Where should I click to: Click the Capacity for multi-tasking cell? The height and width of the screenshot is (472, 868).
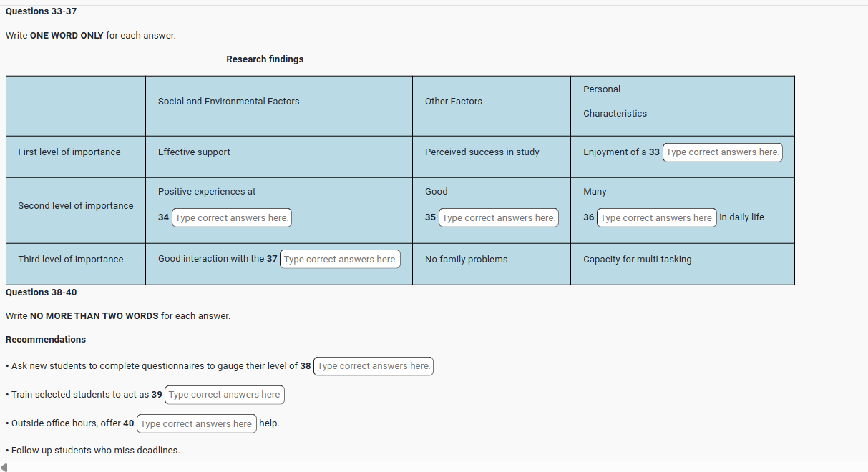tap(637, 260)
